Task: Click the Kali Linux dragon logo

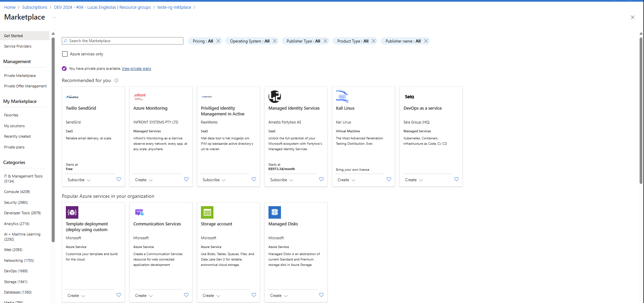Action: click(x=342, y=97)
